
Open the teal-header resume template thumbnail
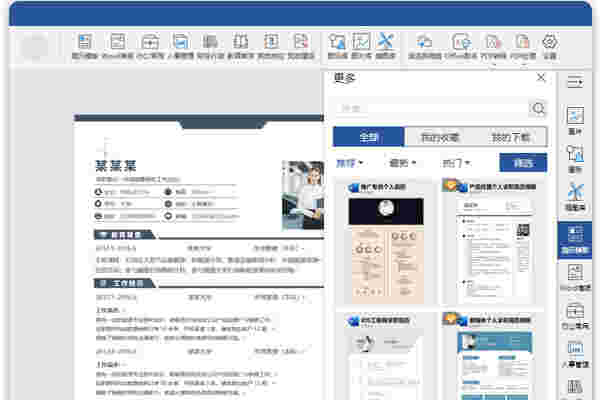coord(494,366)
